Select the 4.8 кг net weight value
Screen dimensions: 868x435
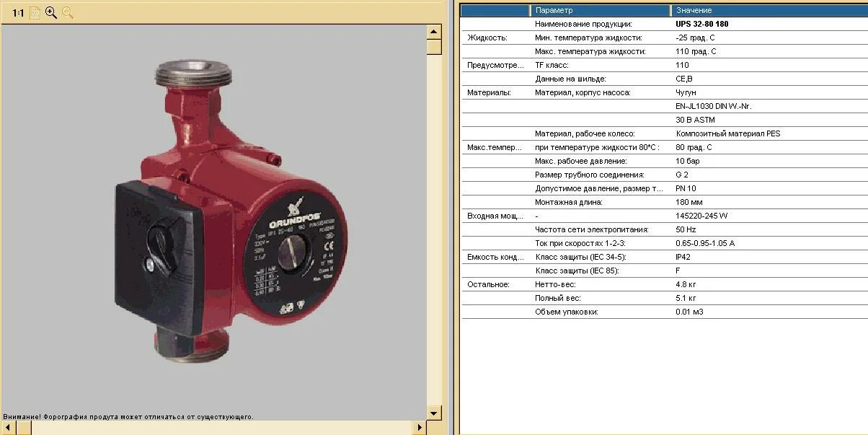pos(686,284)
